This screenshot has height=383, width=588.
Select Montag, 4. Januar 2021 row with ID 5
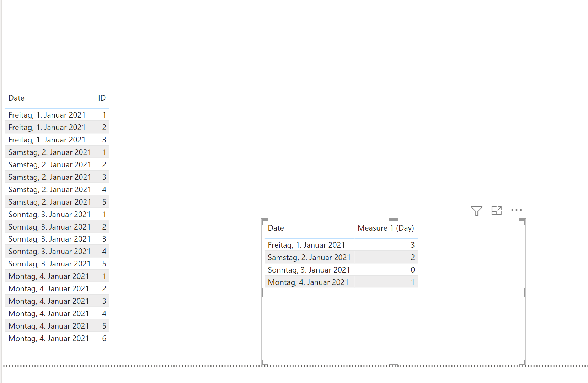(57, 326)
